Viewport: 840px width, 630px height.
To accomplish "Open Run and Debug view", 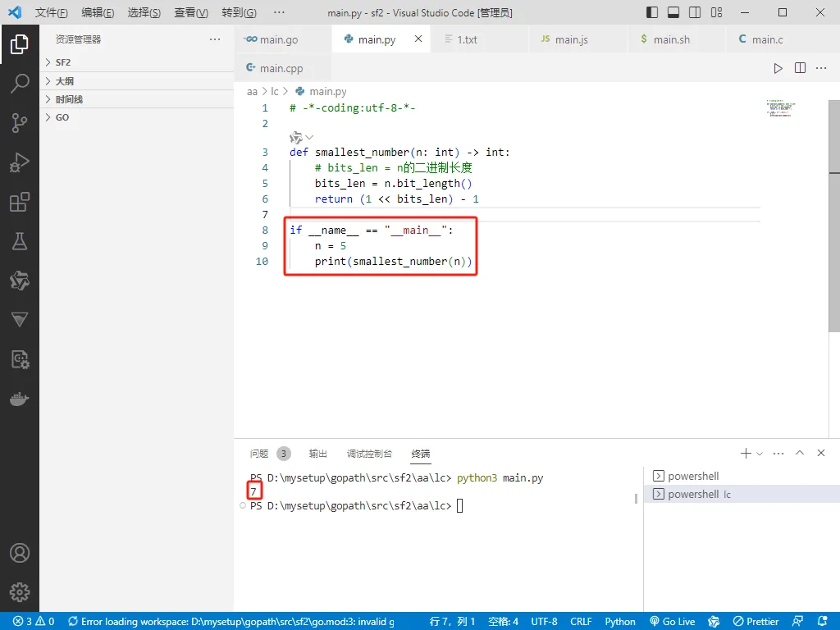I will pyautogui.click(x=20, y=162).
